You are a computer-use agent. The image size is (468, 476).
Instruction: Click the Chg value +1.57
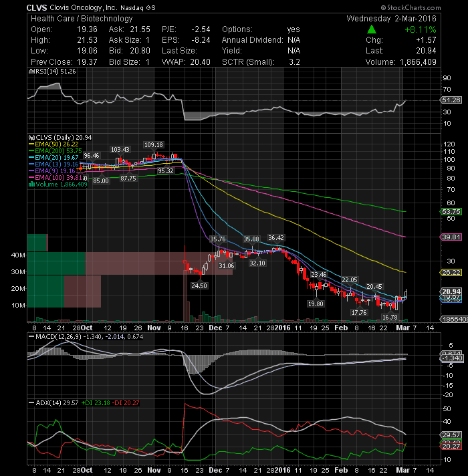tap(426, 40)
